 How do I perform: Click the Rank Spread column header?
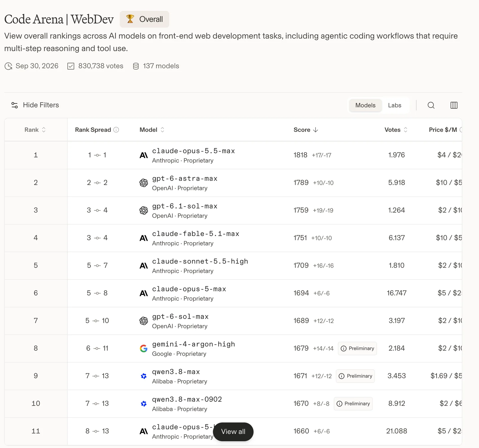pos(93,130)
